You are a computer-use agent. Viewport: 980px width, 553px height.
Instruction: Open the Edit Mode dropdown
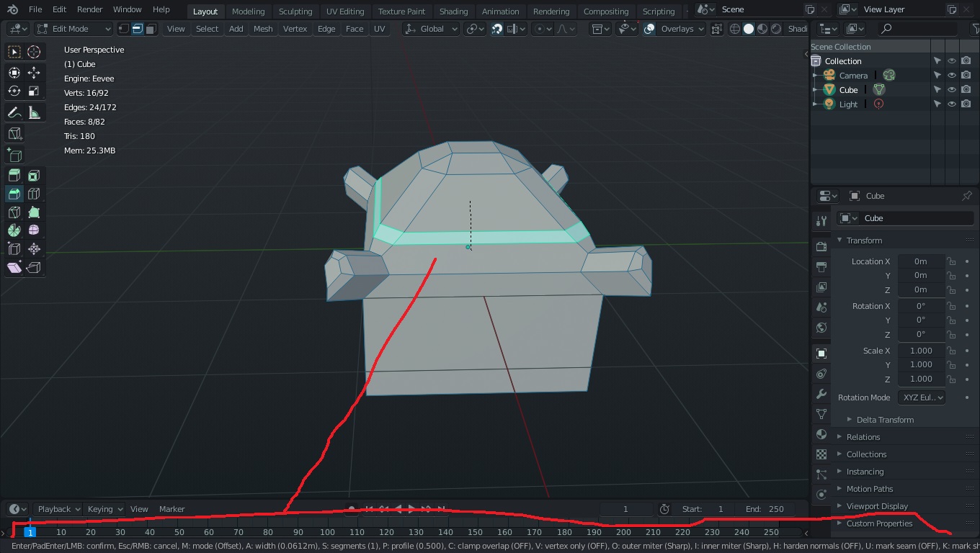tap(73, 29)
